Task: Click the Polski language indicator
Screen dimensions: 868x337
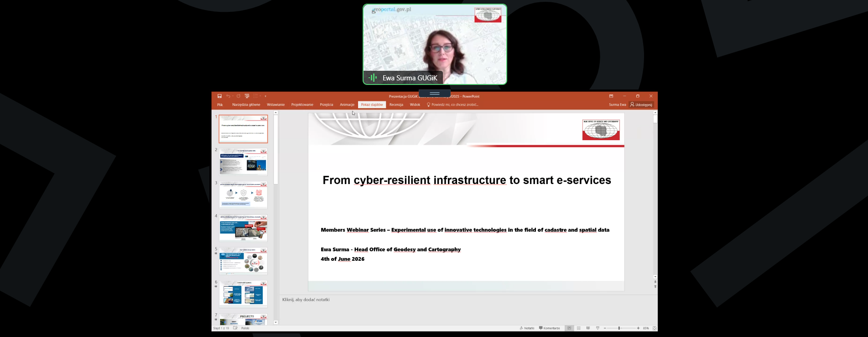Action: click(x=245, y=328)
